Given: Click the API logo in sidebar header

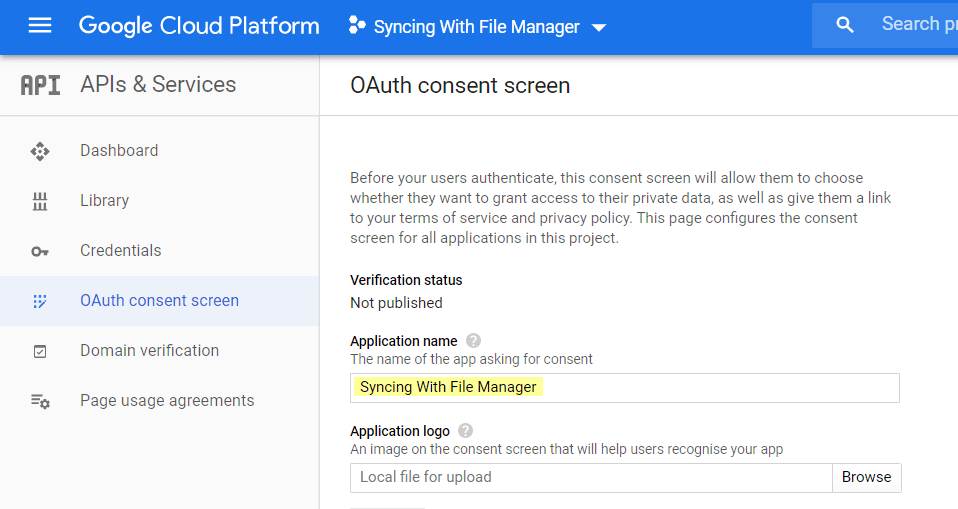Looking at the screenshot, I should click(40, 85).
